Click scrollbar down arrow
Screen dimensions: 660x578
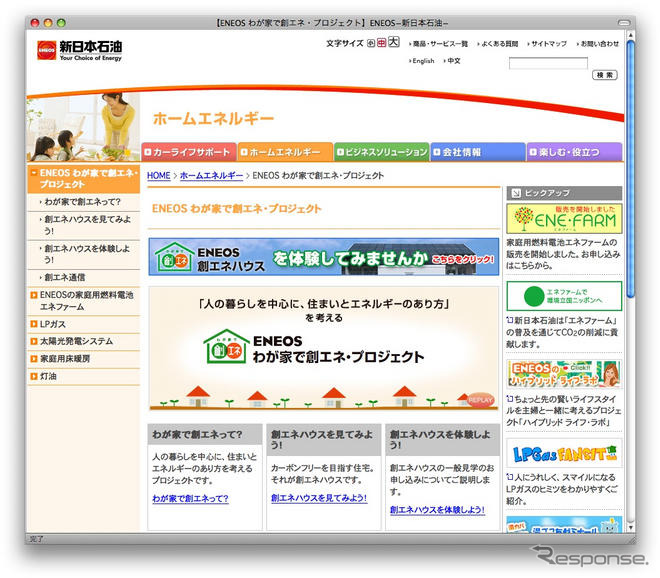tap(630, 527)
